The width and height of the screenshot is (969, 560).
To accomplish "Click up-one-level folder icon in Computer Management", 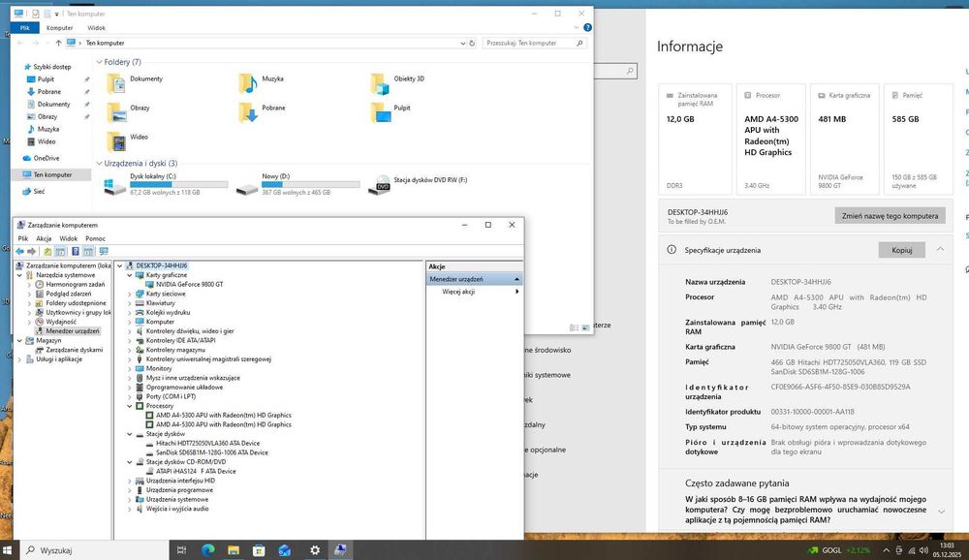I will 47,252.
